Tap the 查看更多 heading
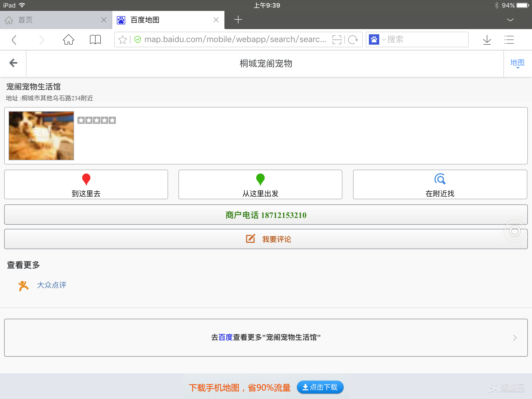Viewport: 532px width, 399px height. (23, 265)
